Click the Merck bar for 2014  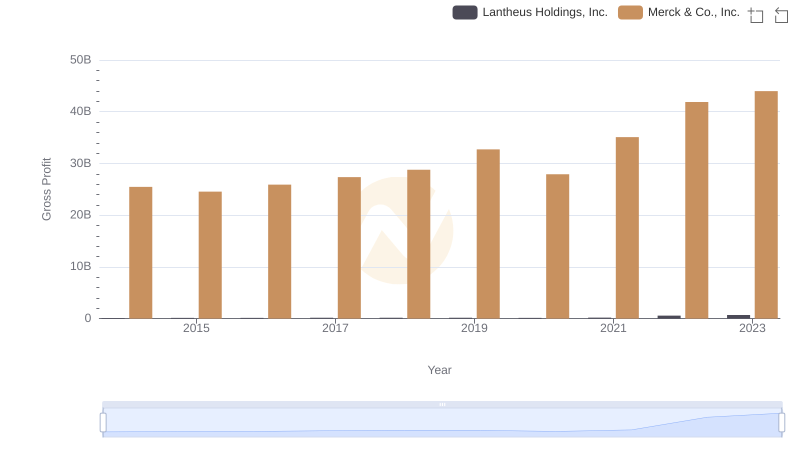click(x=141, y=252)
